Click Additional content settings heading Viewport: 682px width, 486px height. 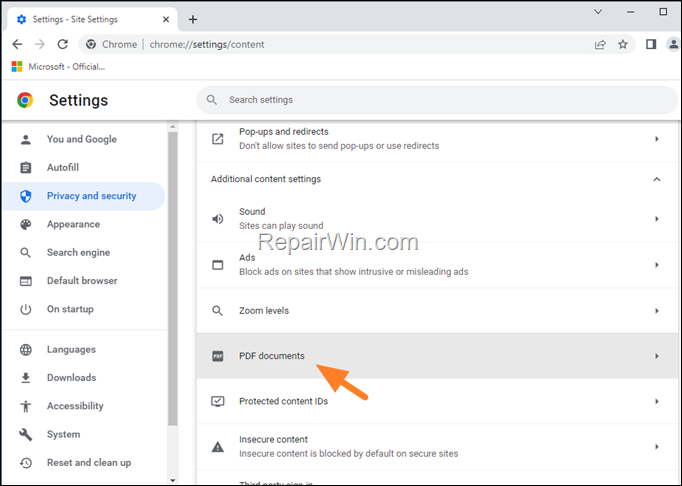[266, 179]
